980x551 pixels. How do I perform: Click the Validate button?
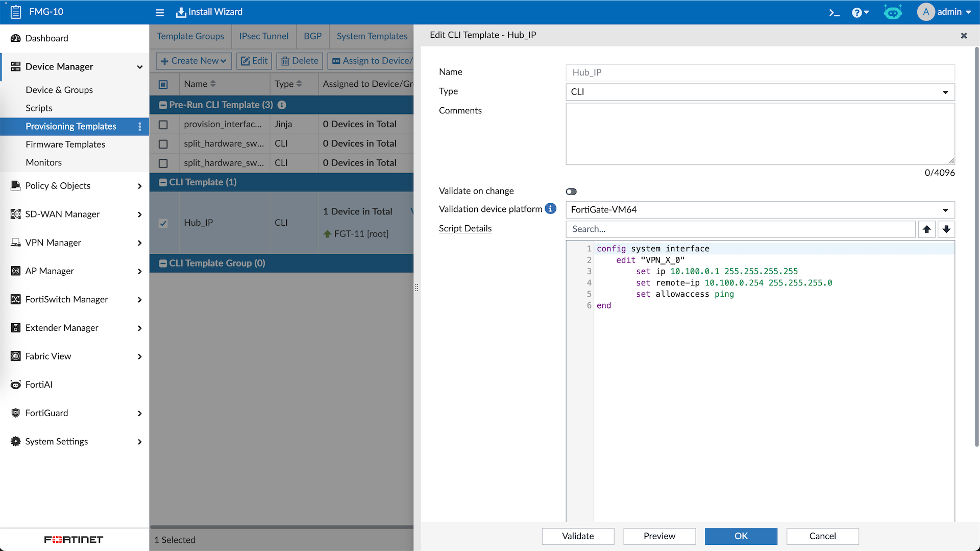coord(578,536)
